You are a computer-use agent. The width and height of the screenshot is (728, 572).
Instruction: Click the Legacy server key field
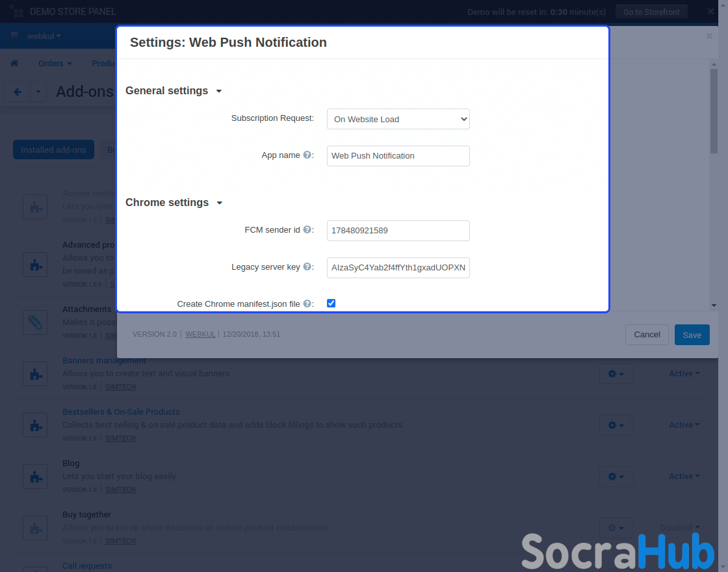pyautogui.click(x=398, y=267)
